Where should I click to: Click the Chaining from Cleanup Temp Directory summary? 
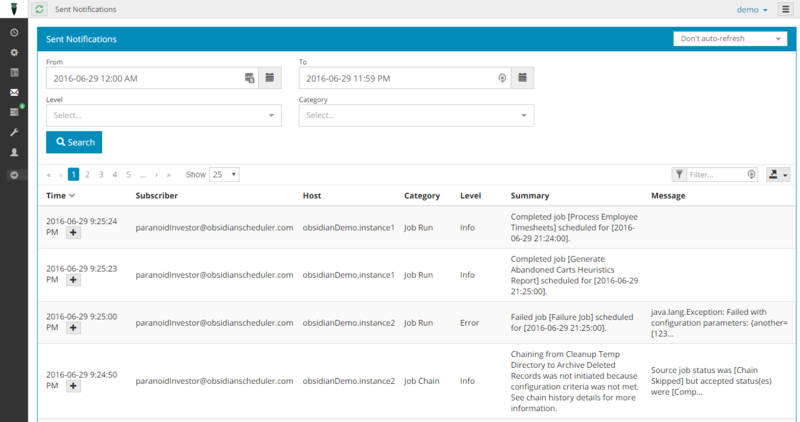[x=574, y=381]
